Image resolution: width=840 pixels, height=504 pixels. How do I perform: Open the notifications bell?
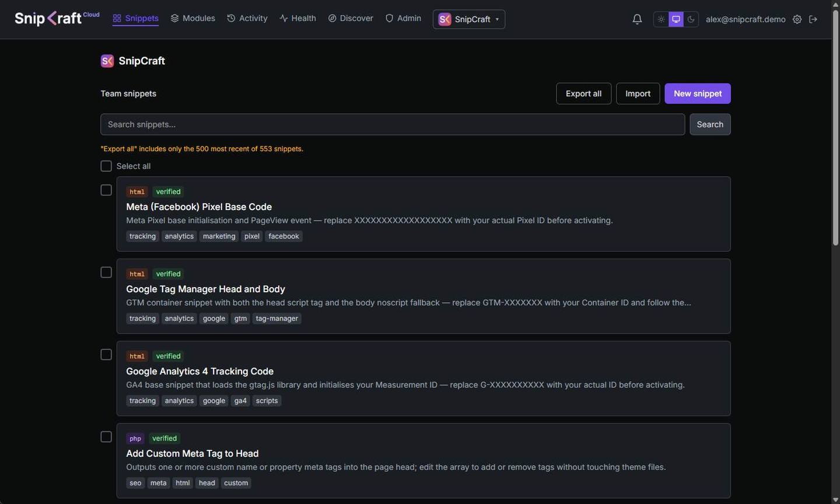click(637, 19)
